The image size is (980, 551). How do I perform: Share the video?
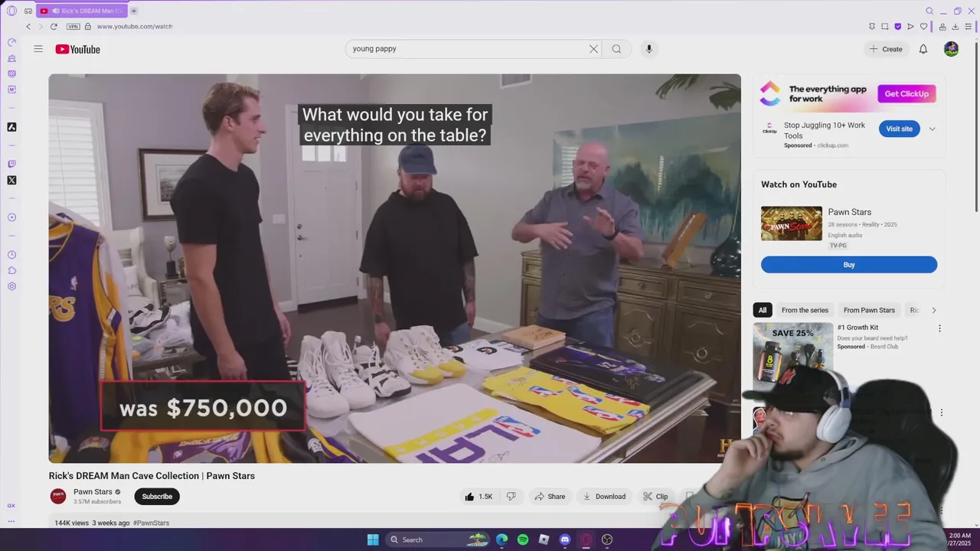550,497
